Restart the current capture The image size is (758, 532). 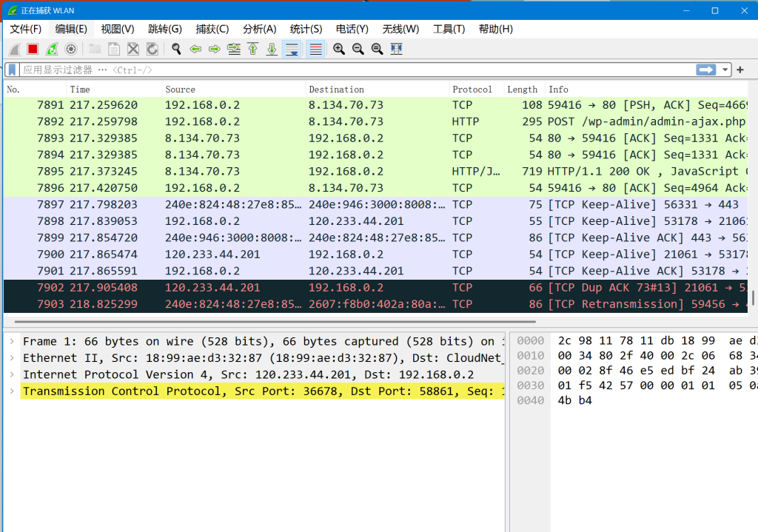pos(52,49)
